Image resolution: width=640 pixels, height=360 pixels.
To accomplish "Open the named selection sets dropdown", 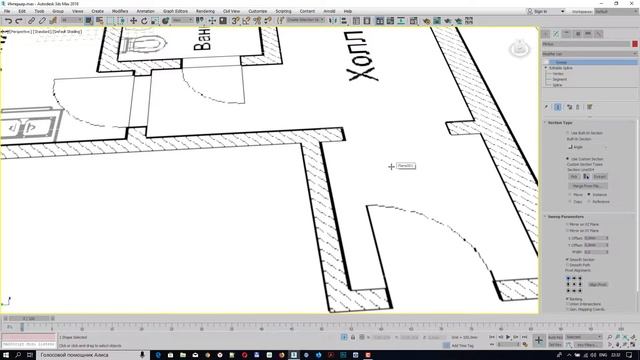I will (x=305, y=20).
